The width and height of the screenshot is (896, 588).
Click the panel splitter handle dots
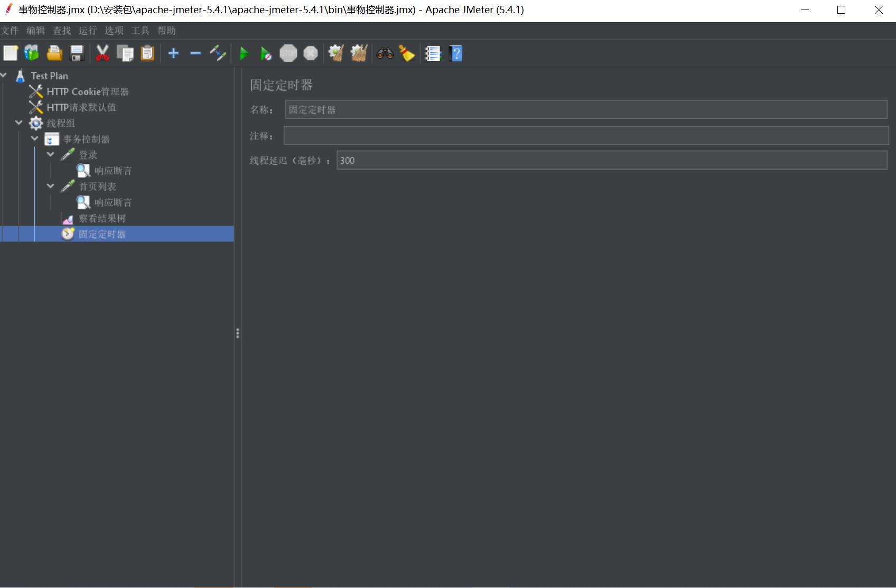tap(238, 333)
